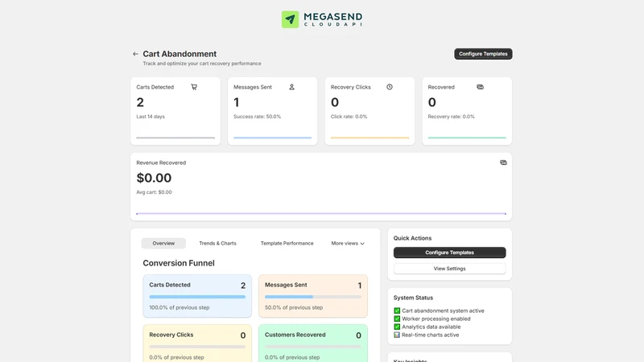Viewport: 644px width, 362px height.
Task: Open View Settings in Quick Actions
Action: (x=449, y=269)
